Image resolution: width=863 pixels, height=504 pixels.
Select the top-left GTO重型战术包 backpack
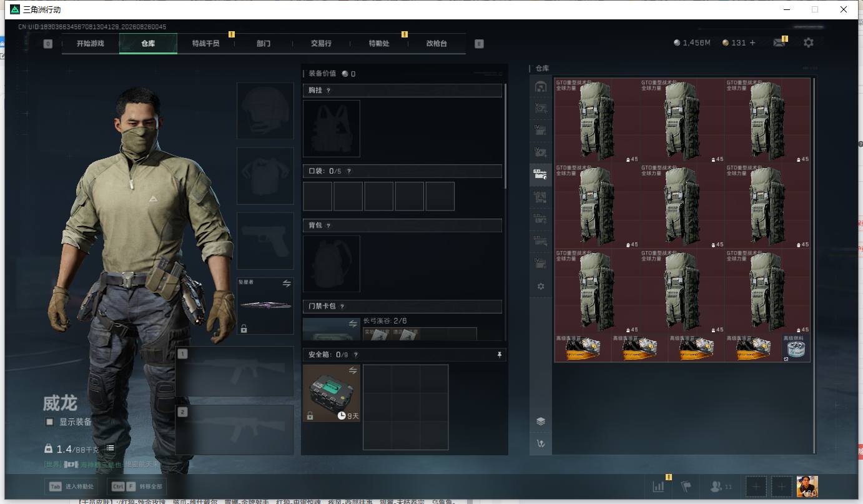(597, 121)
